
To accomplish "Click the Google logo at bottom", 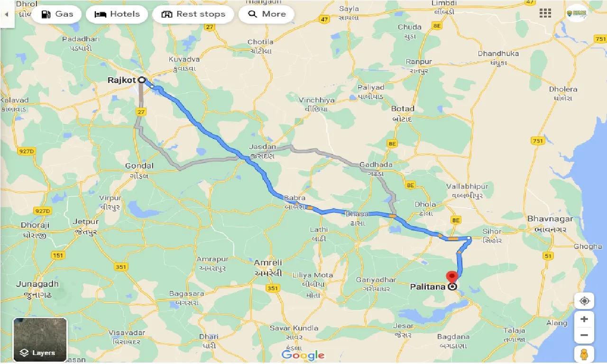I will [x=303, y=355].
